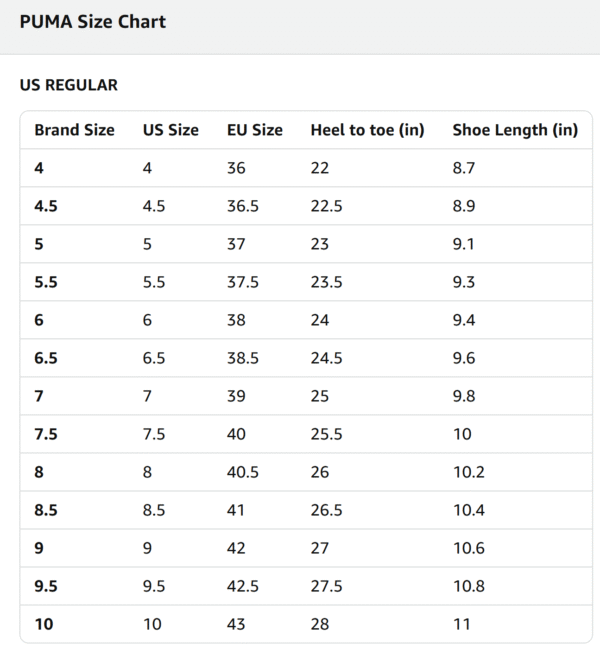Select heel to toe value 26.5

tap(326, 510)
